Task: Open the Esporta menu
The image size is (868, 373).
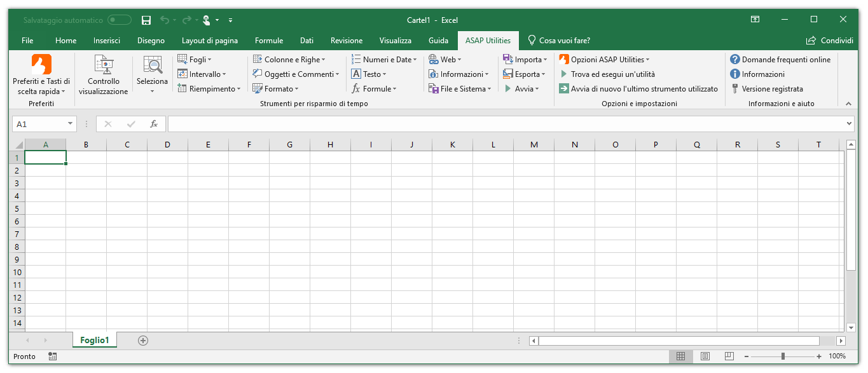Action: tap(525, 74)
